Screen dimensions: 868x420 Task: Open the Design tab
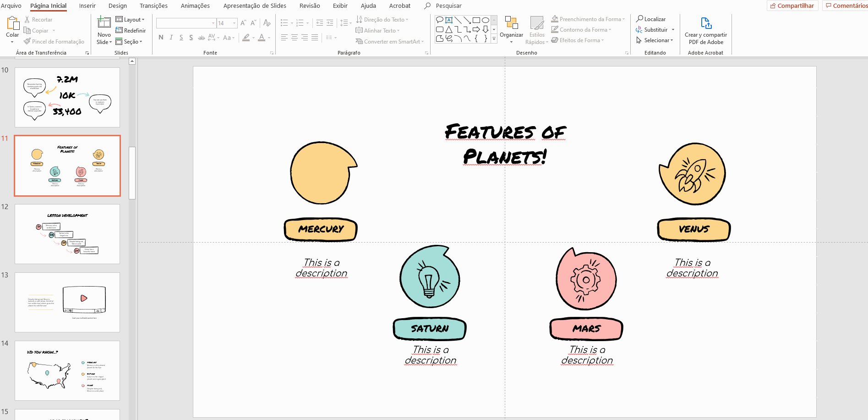point(118,6)
